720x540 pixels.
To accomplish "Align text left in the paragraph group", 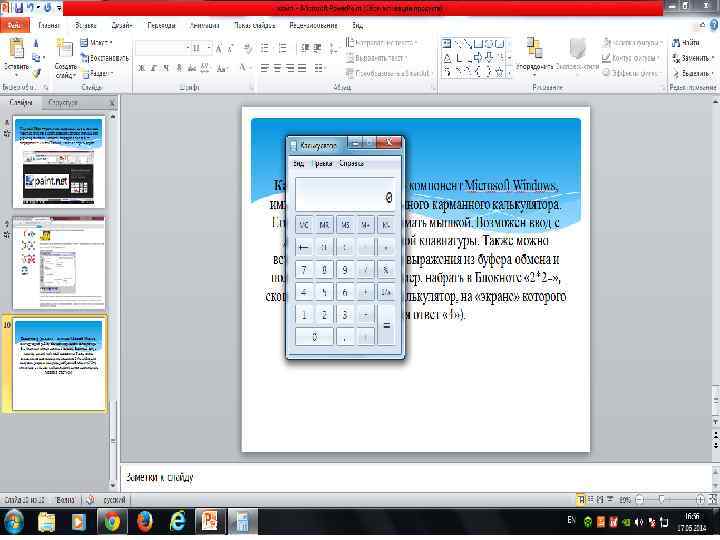I will click(x=264, y=68).
